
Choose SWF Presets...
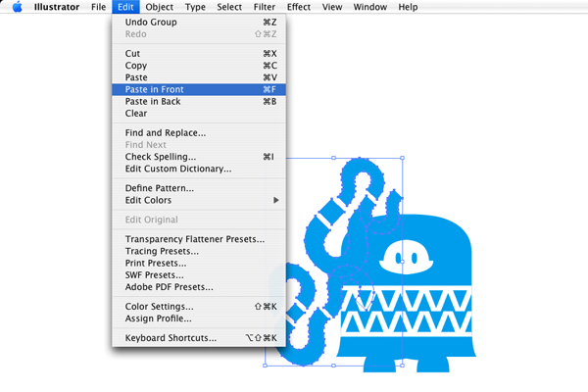click(199, 275)
